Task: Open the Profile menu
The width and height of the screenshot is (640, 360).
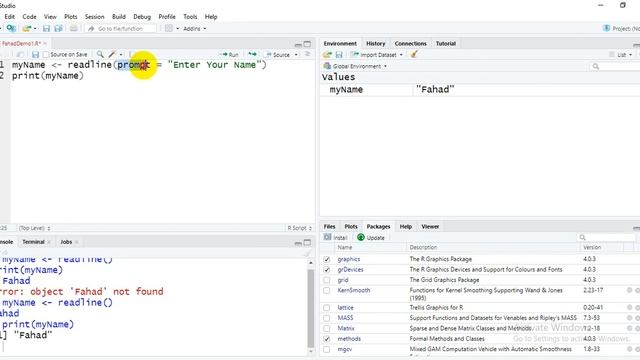Action: (x=167, y=17)
